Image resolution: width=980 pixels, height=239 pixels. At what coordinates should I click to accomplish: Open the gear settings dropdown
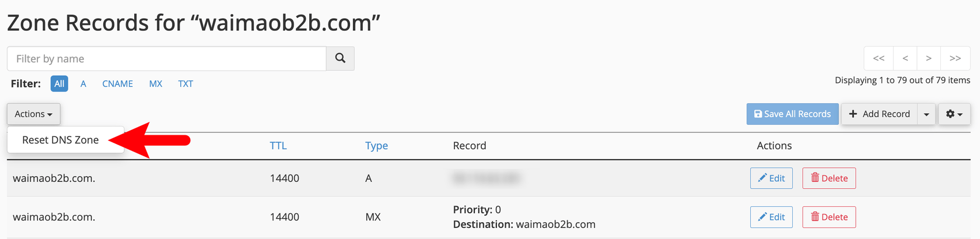point(954,114)
